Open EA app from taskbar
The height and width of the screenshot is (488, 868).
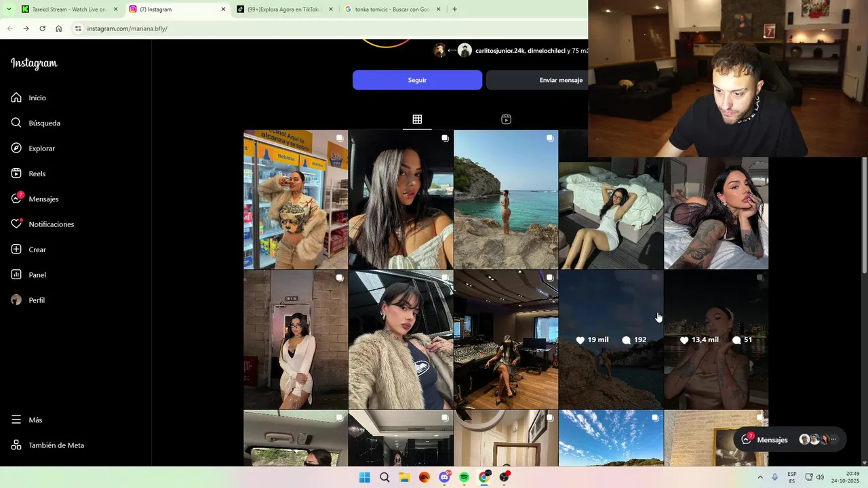[425, 477]
